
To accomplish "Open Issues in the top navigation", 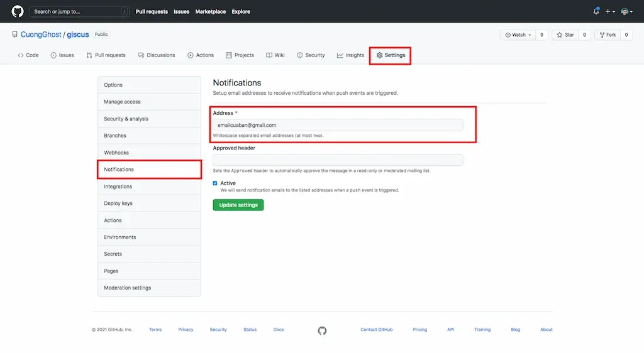I will (181, 11).
